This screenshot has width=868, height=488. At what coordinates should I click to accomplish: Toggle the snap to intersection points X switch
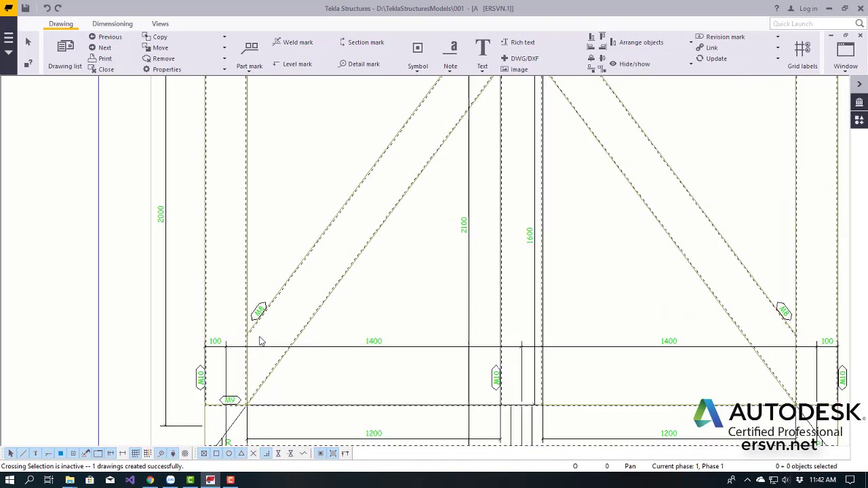(x=253, y=453)
